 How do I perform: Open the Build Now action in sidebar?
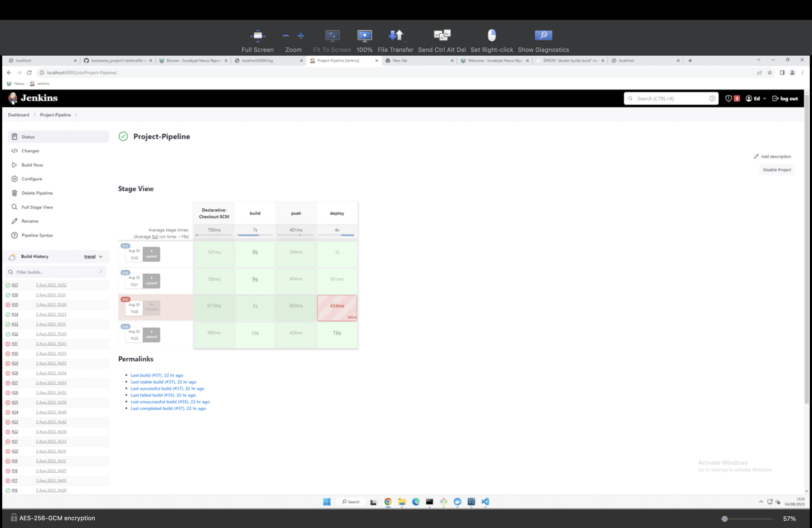32,165
